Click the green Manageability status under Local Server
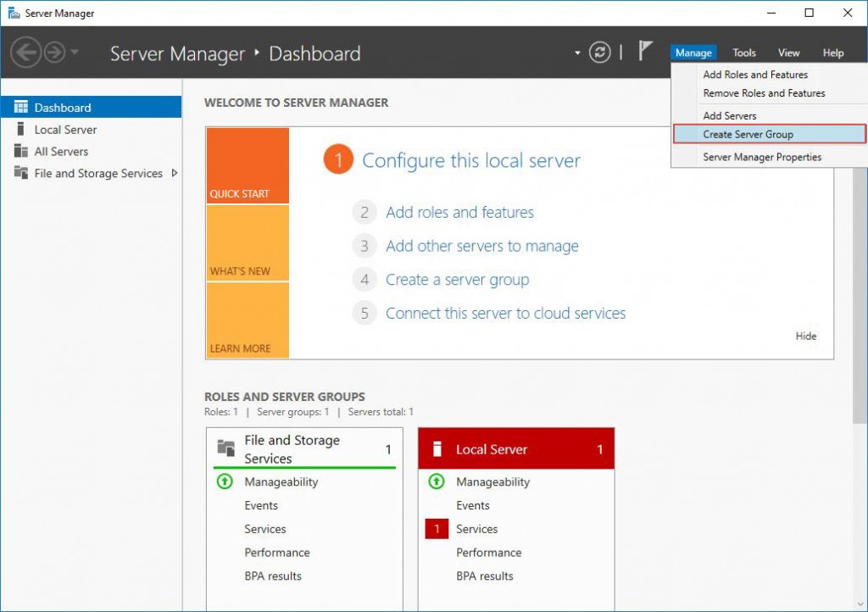 pos(437,481)
